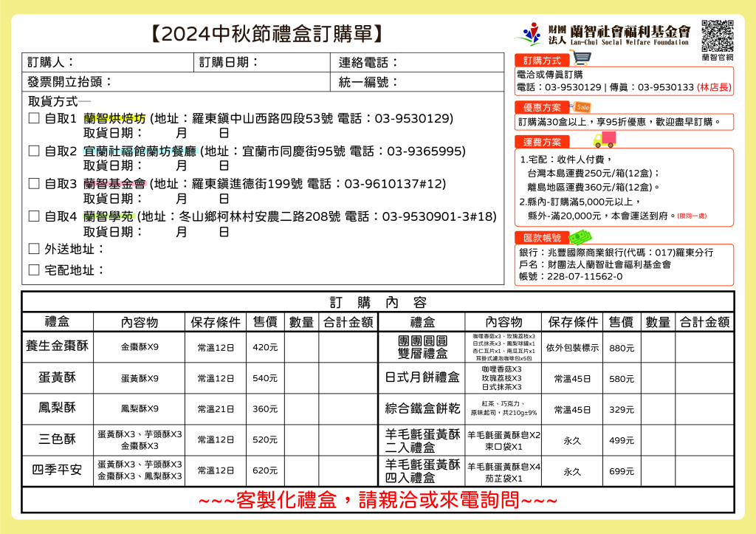
Task: Click the 合計金額 cell for 四季平安
Action: tap(348, 470)
